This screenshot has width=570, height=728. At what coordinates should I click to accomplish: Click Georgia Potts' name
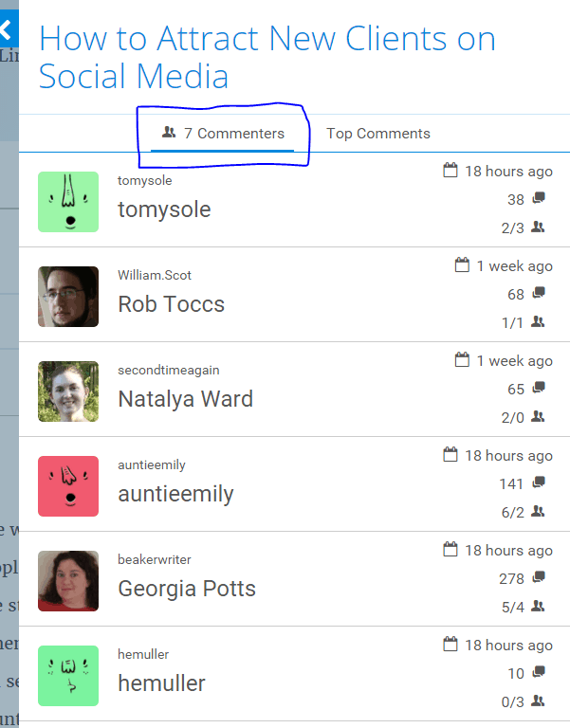[187, 589]
